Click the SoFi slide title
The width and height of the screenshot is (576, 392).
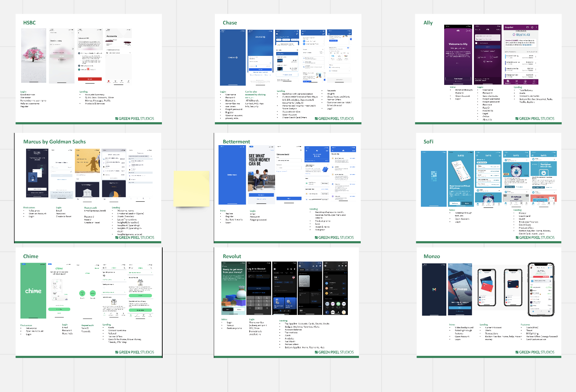coord(428,142)
